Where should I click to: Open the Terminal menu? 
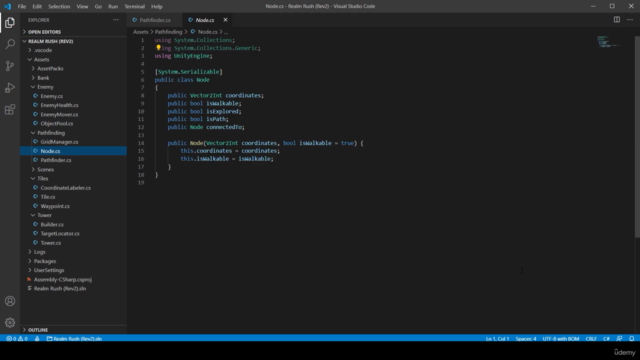[x=135, y=7]
